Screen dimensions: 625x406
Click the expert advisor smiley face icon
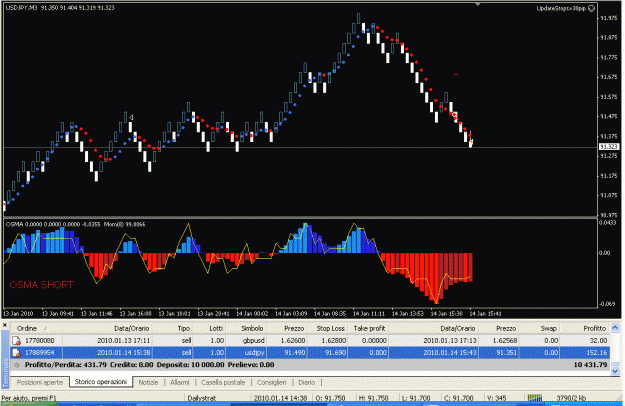(x=592, y=8)
